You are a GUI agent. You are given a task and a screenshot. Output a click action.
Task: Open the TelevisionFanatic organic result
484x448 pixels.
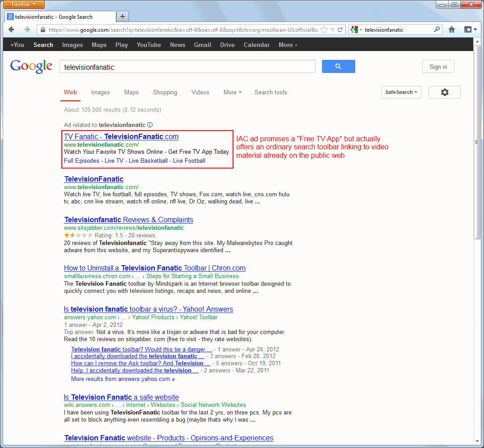(94, 179)
